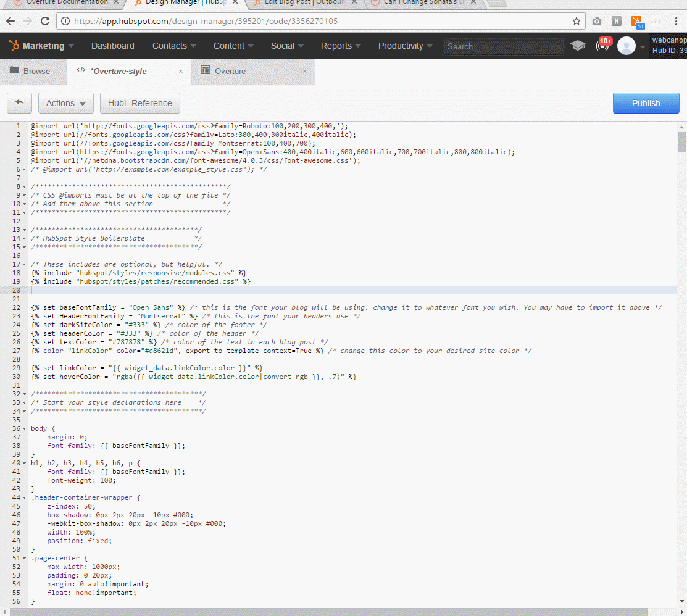Viewport: 687px width, 616px height.
Task: Click 'font-weight: 100;' on line 42
Action: point(81,481)
